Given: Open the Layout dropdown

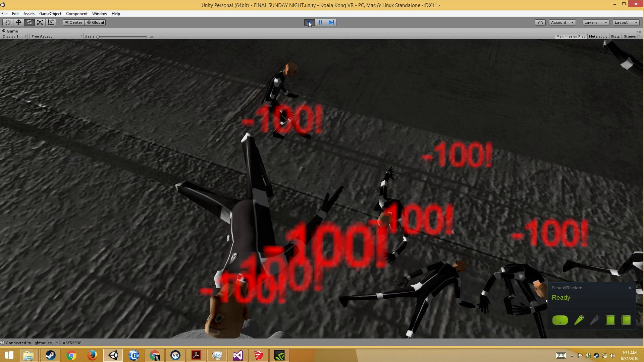Looking at the screenshot, I should click(x=626, y=22).
